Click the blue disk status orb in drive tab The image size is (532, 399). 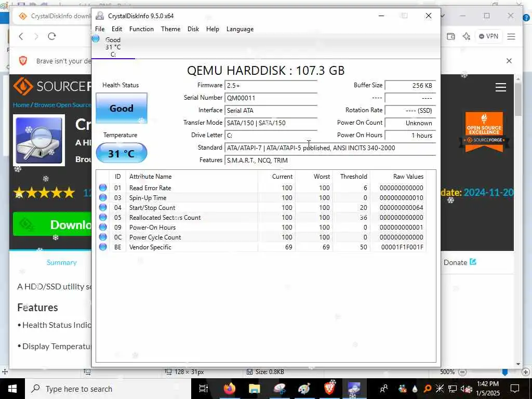click(96, 38)
